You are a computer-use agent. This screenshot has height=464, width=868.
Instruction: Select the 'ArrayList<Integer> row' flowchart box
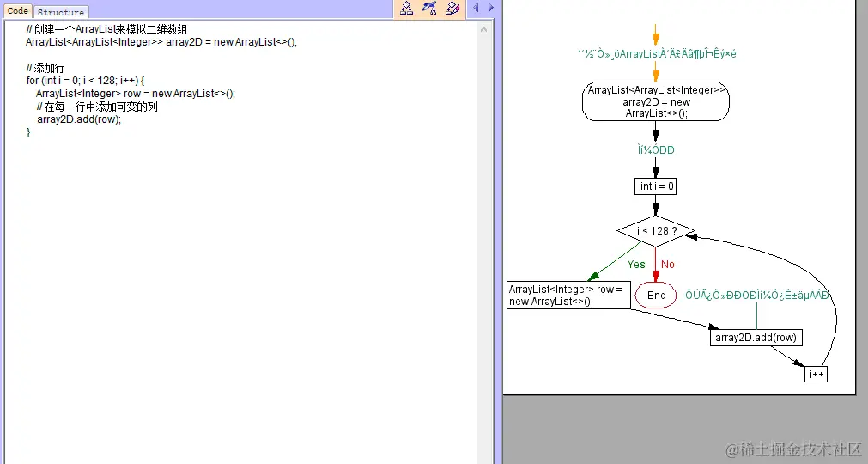point(568,295)
